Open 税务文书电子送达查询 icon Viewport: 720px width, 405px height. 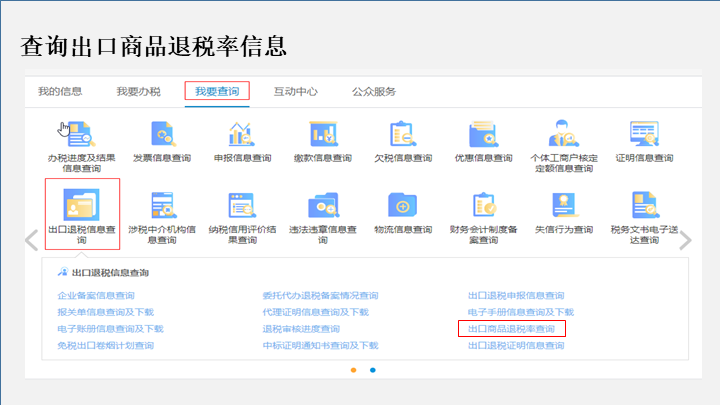click(x=644, y=205)
